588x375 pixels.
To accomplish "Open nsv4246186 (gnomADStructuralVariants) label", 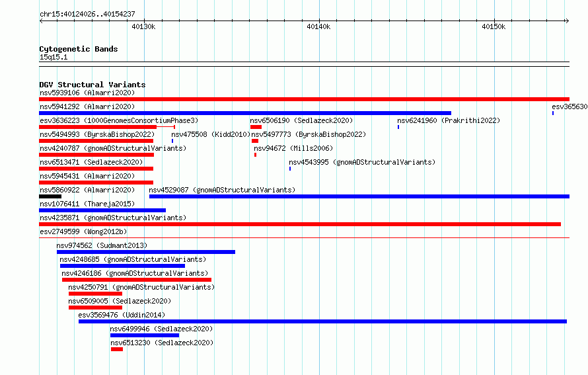I will point(135,273).
